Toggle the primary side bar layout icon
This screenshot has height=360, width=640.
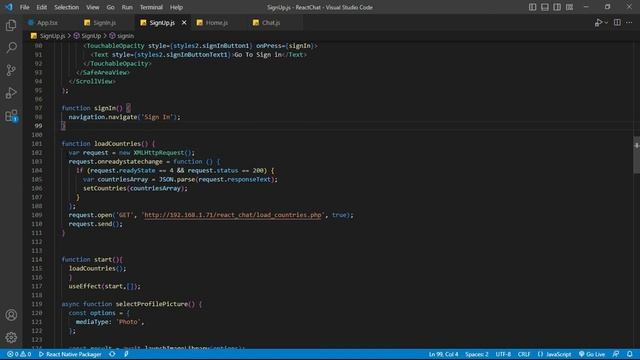(532, 7)
